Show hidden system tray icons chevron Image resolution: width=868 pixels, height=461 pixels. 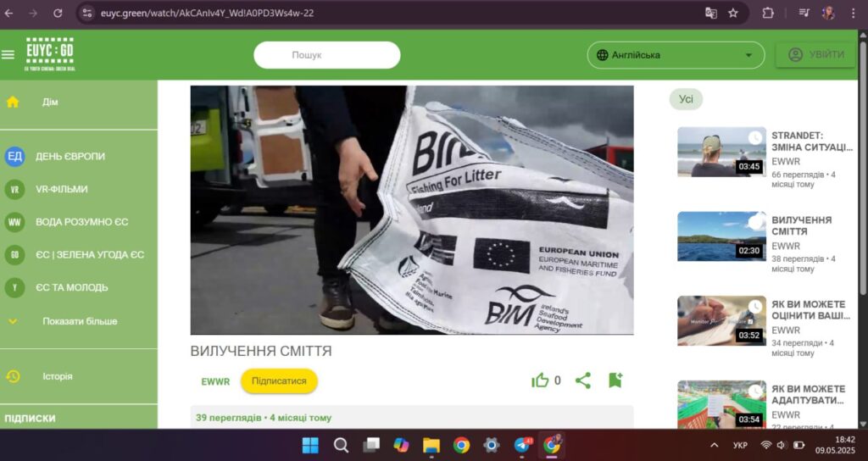pyautogui.click(x=714, y=445)
